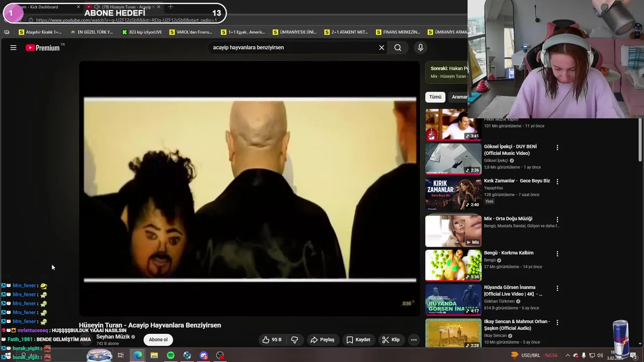Open ÜMRANİYE'DE ÜNİ bookmark
Screen dimensions: 644x362
[294, 32]
